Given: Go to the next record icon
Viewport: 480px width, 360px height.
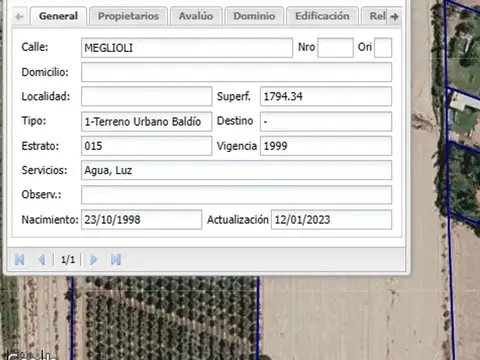Looking at the screenshot, I should pyautogui.click(x=94, y=260).
